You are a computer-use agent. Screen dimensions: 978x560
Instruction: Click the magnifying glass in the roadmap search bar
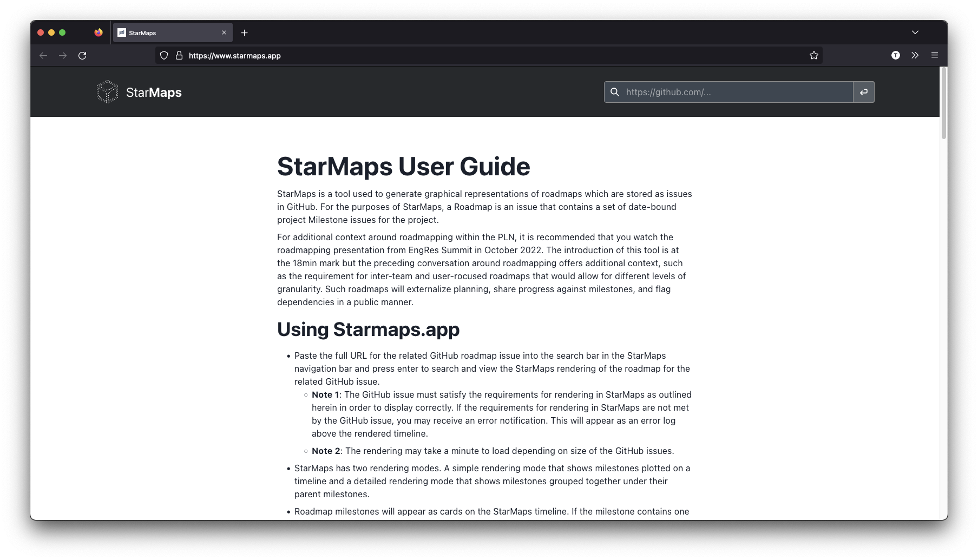coord(615,92)
